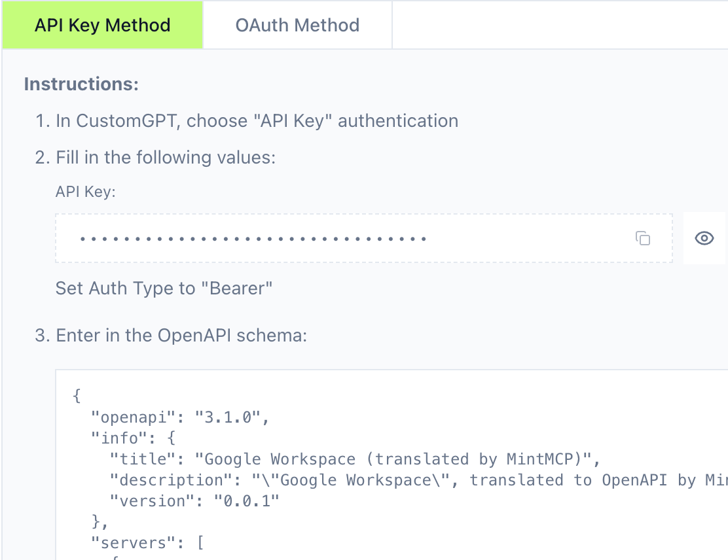Select the API Key Method tab
Image resolution: width=728 pixels, height=560 pixels.
[102, 25]
